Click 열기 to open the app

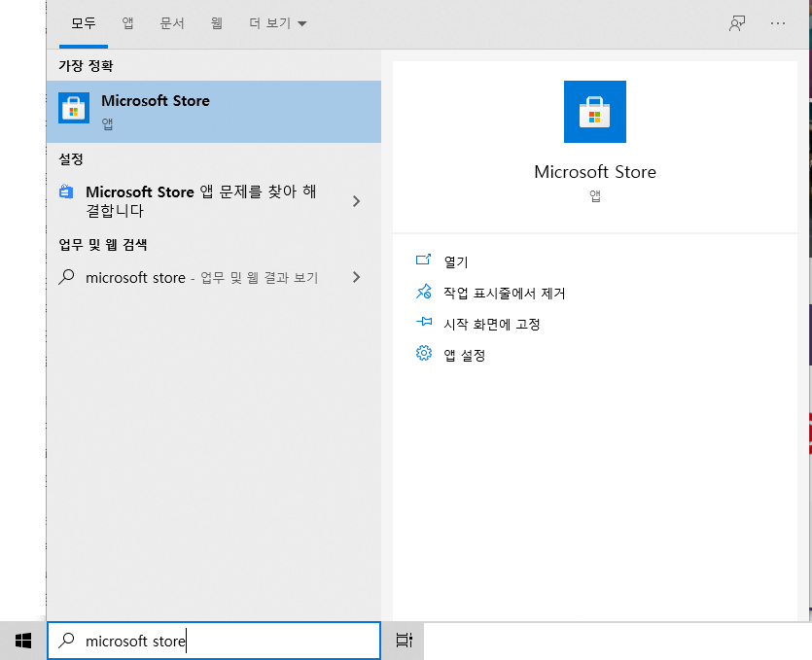(456, 261)
